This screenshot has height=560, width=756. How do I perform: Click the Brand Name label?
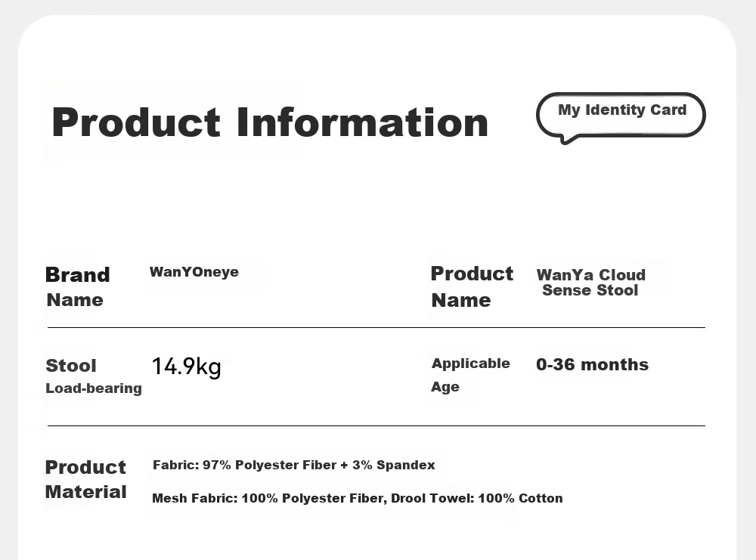77,286
